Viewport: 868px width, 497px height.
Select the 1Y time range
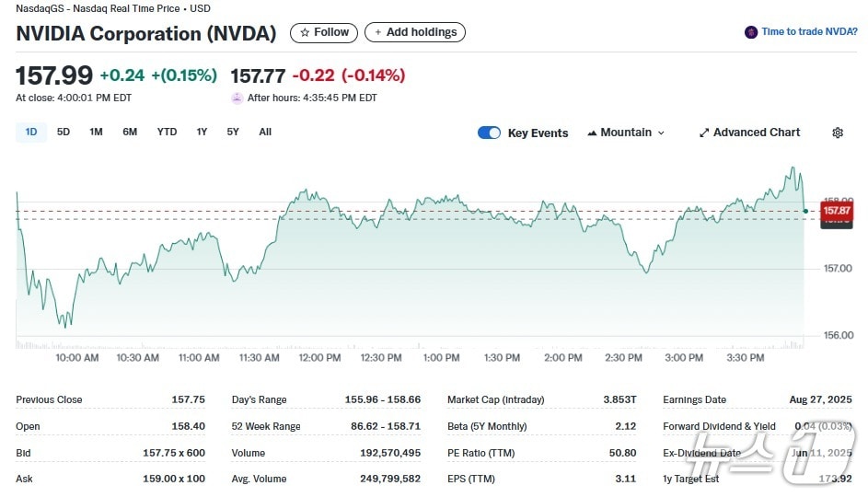202,132
